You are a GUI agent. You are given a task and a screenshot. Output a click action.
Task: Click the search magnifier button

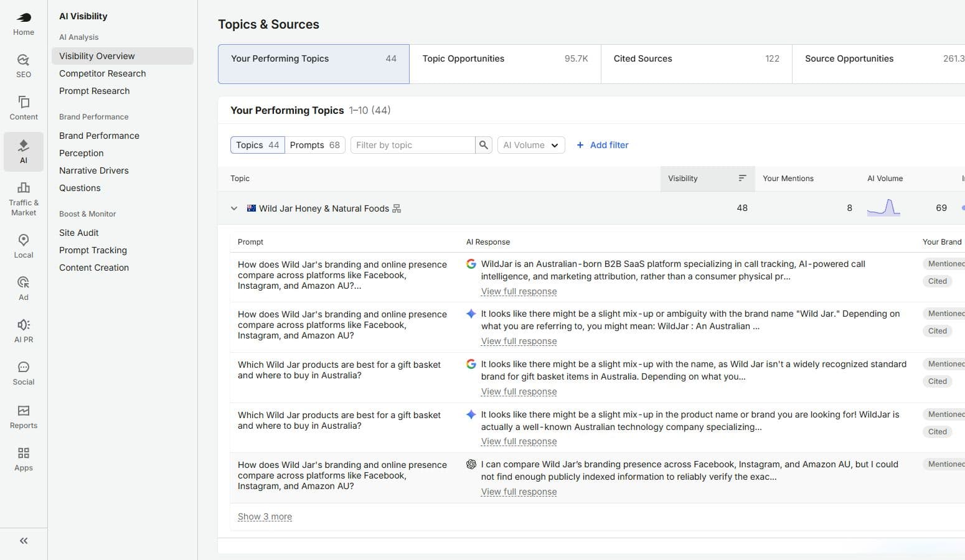point(484,145)
